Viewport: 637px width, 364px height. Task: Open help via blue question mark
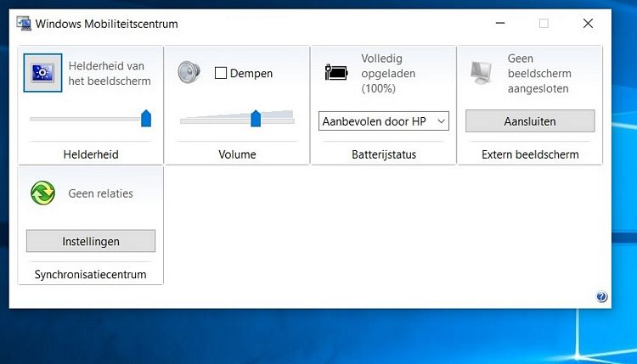(x=601, y=297)
